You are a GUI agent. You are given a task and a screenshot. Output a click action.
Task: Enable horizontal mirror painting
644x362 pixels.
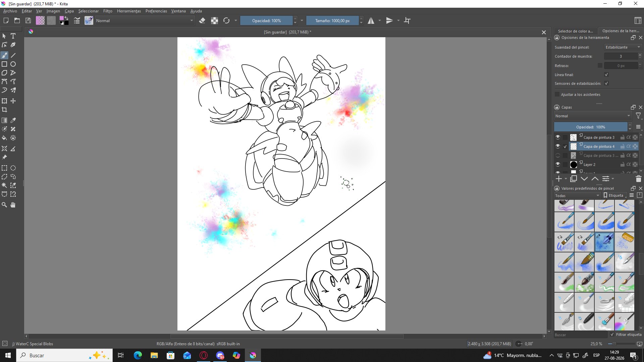pos(371,21)
